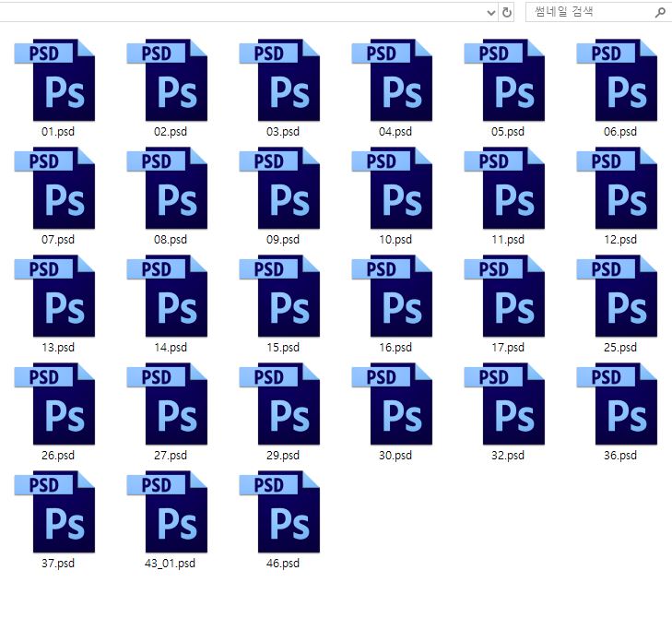Select the 16.psd file icon
The width and height of the screenshot is (672, 618).
tap(392, 296)
